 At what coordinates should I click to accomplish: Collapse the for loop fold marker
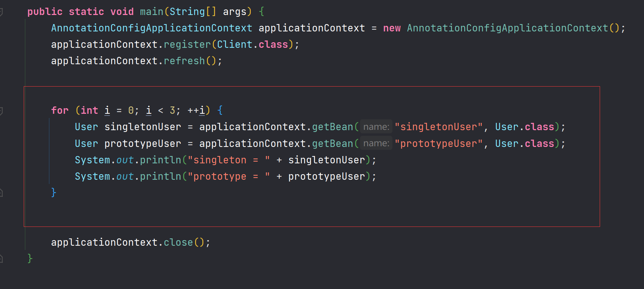tap(1, 111)
